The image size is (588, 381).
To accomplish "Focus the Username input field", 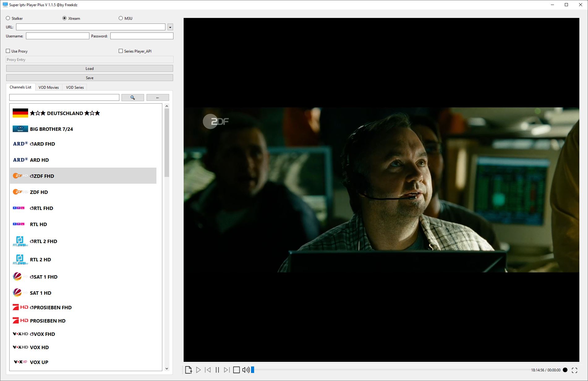I will (58, 36).
